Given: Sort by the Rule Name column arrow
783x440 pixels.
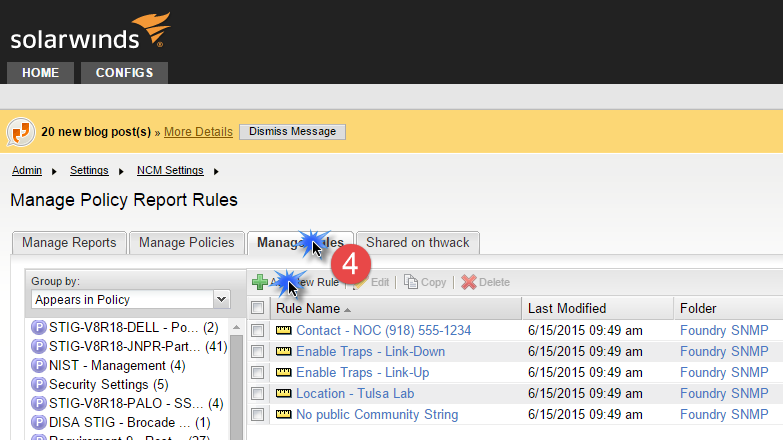Looking at the screenshot, I should click(348, 310).
